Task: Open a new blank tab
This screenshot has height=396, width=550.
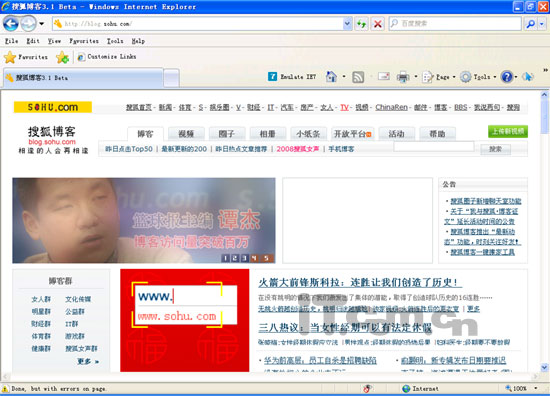Action: [x=172, y=78]
